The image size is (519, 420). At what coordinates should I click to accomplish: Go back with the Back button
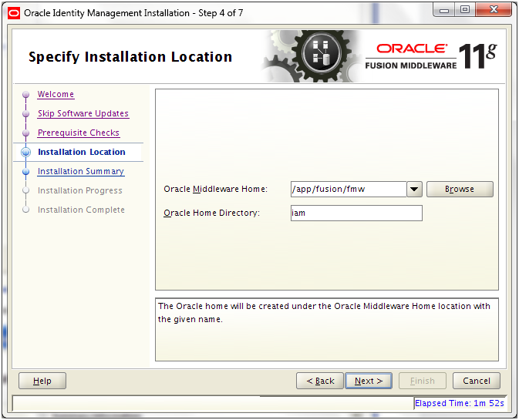click(x=320, y=381)
